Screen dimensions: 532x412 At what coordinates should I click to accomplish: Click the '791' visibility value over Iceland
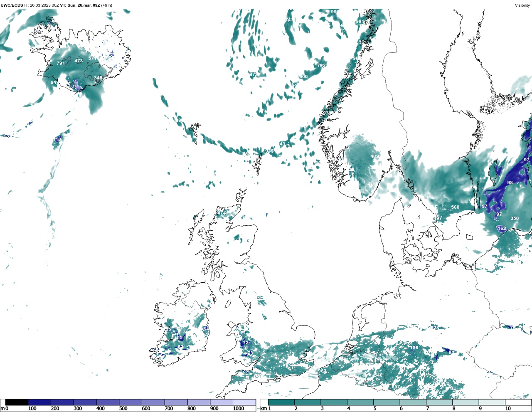click(x=61, y=63)
